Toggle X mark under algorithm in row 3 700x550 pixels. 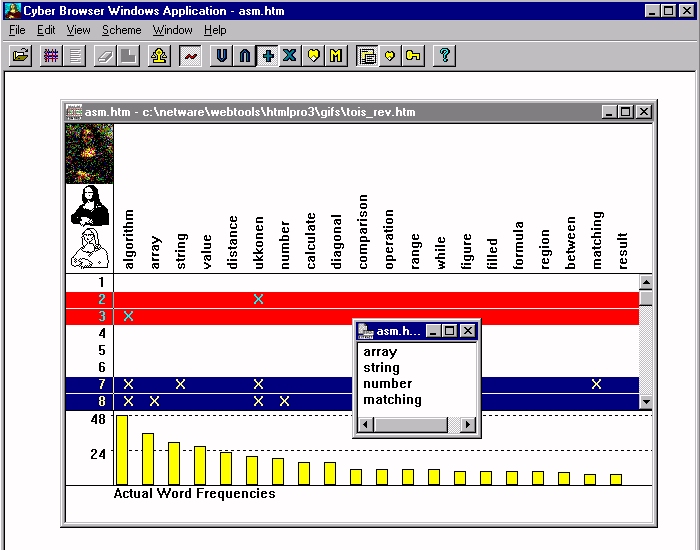(128, 317)
